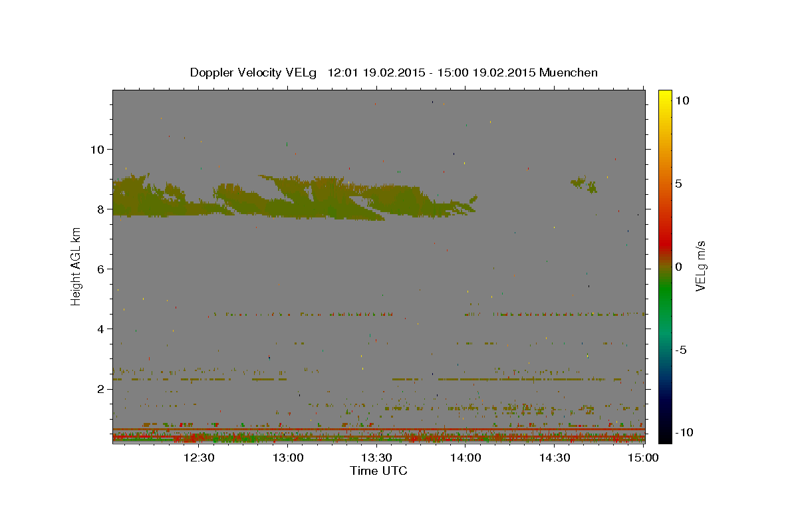The image size is (798, 532).
Task: Click the 15:00 time tick label
Action: tap(642, 458)
